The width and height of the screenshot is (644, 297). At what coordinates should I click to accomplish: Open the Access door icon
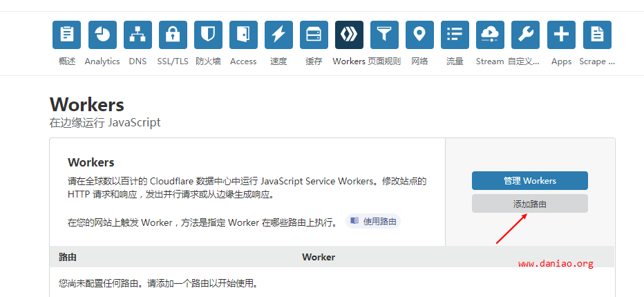tap(243, 35)
